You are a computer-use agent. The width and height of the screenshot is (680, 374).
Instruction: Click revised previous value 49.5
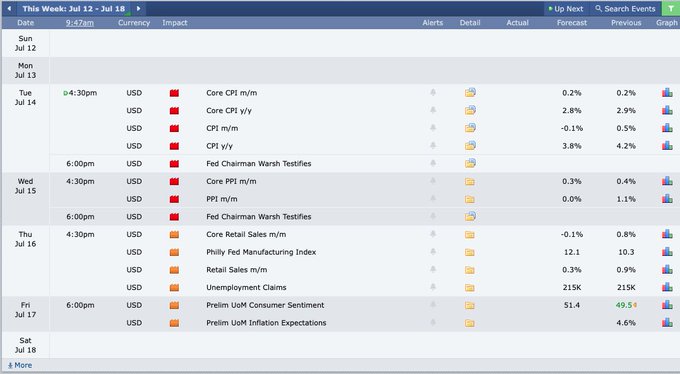624,305
